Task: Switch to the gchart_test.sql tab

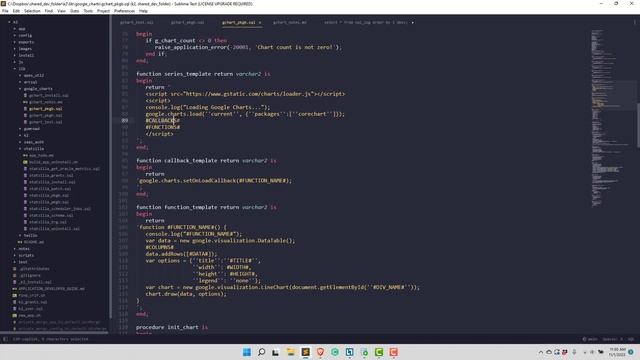Action: (x=137, y=22)
